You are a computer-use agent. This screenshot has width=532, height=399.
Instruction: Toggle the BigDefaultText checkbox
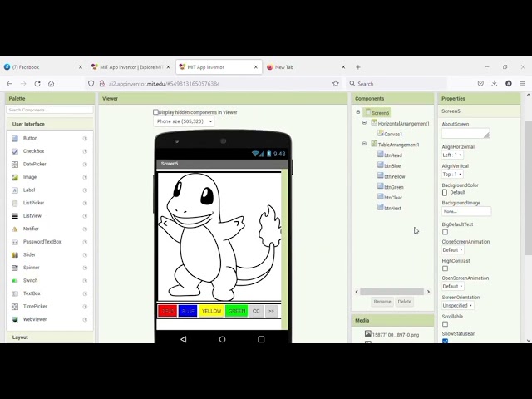coord(446,232)
